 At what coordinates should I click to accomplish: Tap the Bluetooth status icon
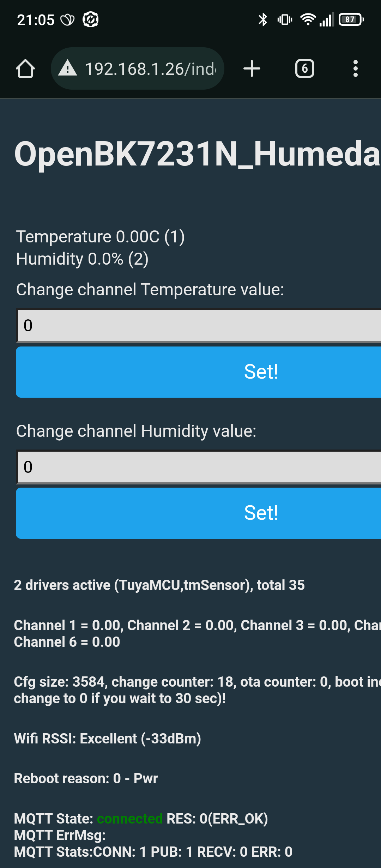click(263, 20)
